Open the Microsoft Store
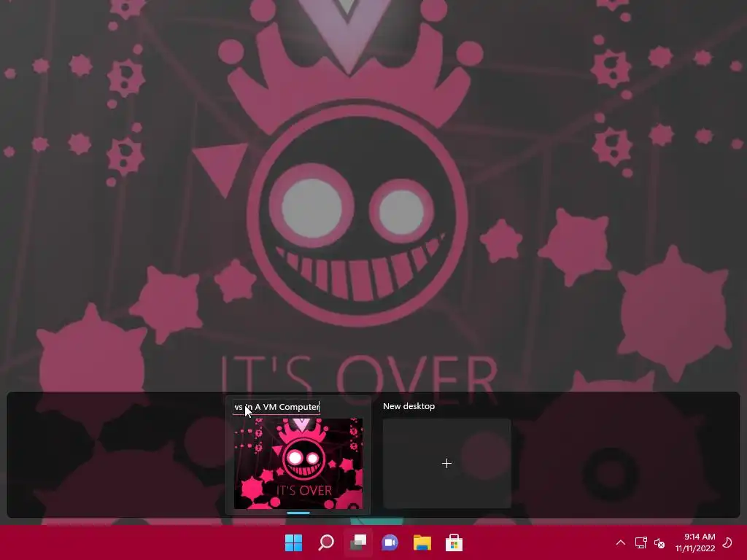Image resolution: width=747 pixels, height=560 pixels. tap(454, 542)
